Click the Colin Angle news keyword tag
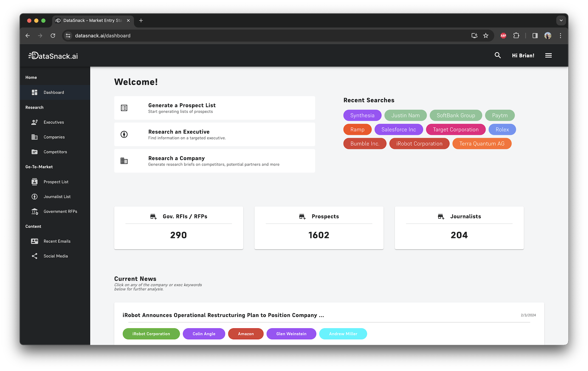This screenshot has height=371, width=588. point(204,334)
